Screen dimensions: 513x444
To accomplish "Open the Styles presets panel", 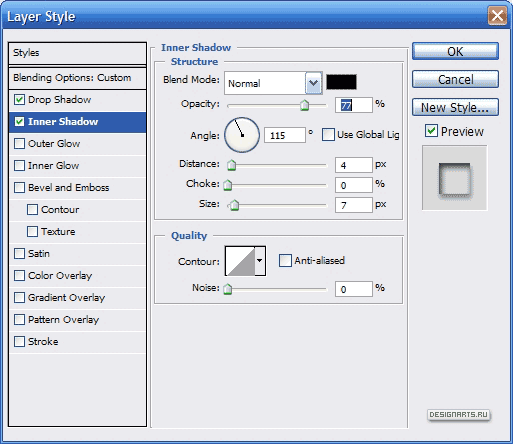I will click(x=77, y=53).
